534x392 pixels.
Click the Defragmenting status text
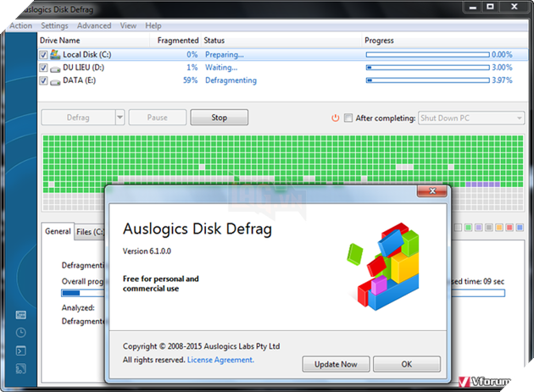click(x=231, y=80)
